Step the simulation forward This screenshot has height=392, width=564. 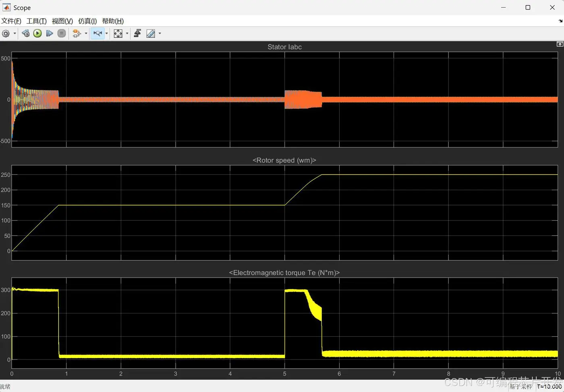50,33
